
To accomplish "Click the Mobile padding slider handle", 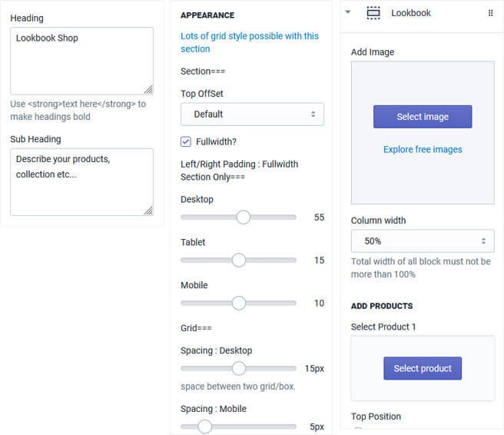I will pyautogui.click(x=239, y=304).
